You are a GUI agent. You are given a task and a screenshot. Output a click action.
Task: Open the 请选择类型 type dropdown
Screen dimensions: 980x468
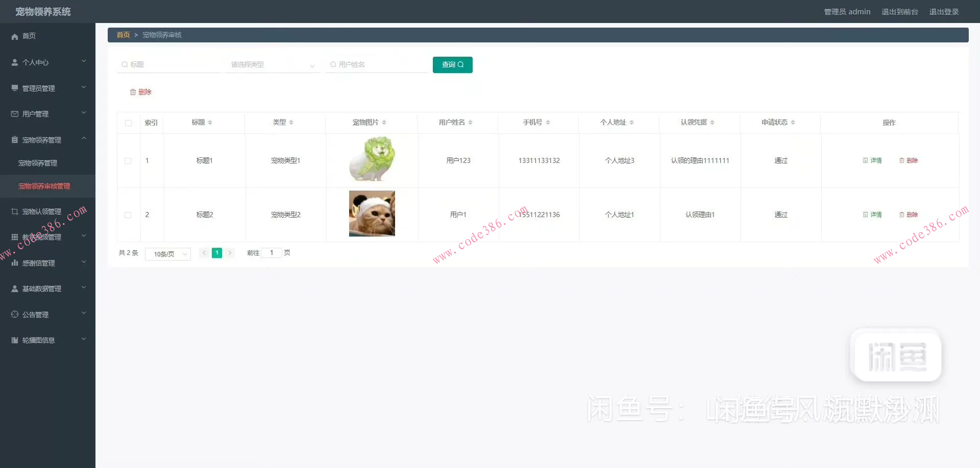272,64
